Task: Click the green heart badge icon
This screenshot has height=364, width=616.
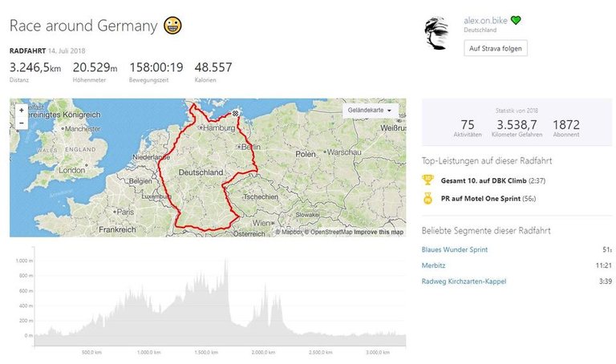Action: pyautogui.click(x=516, y=20)
